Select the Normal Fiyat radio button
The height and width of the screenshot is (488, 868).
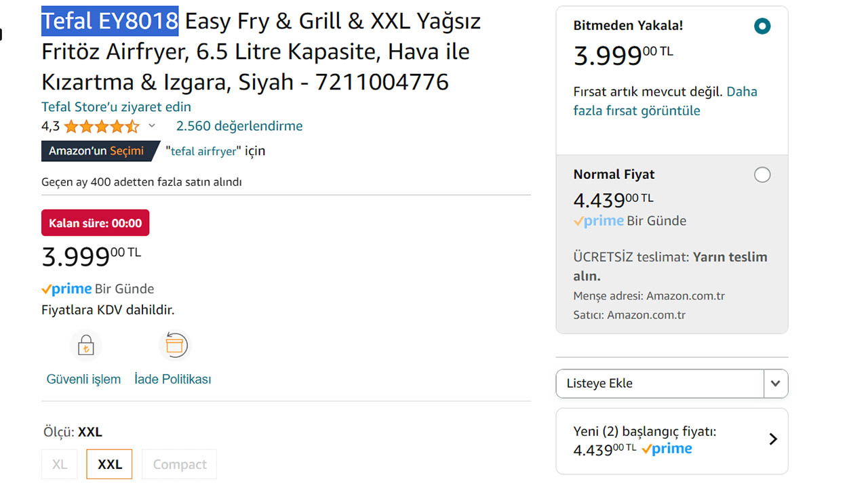762,174
